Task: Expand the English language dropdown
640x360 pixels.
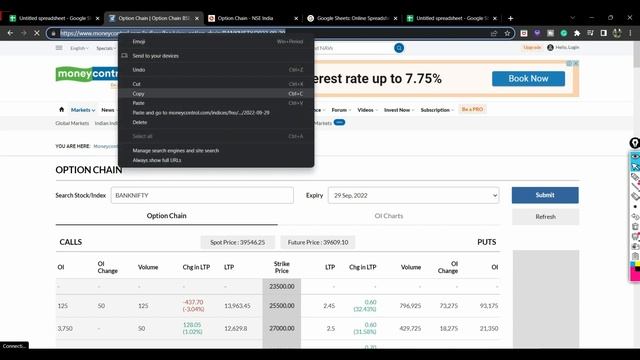Action: (x=79, y=48)
